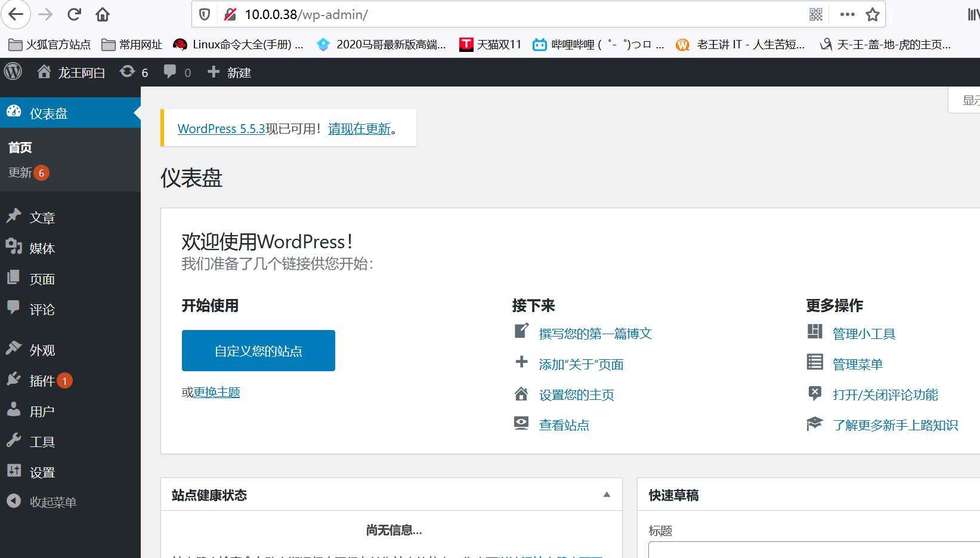
Task: Open the page actions three-dot menu
Action: pyautogui.click(x=847, y=14)
